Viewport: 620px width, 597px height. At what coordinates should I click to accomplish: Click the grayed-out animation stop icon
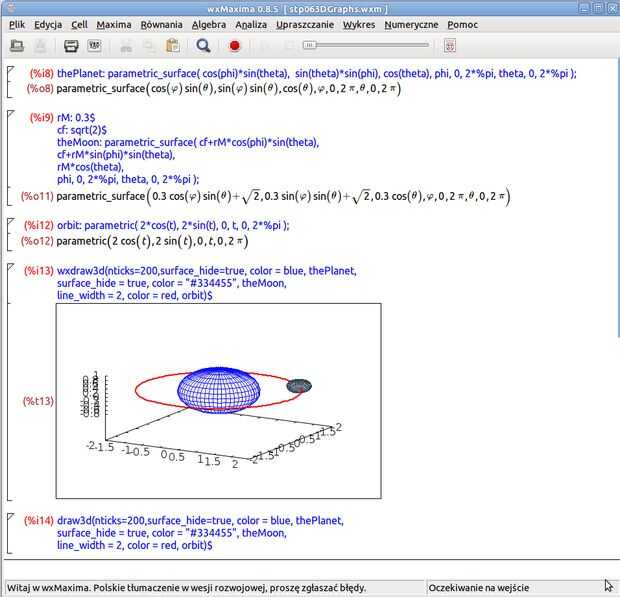[289, 46]
